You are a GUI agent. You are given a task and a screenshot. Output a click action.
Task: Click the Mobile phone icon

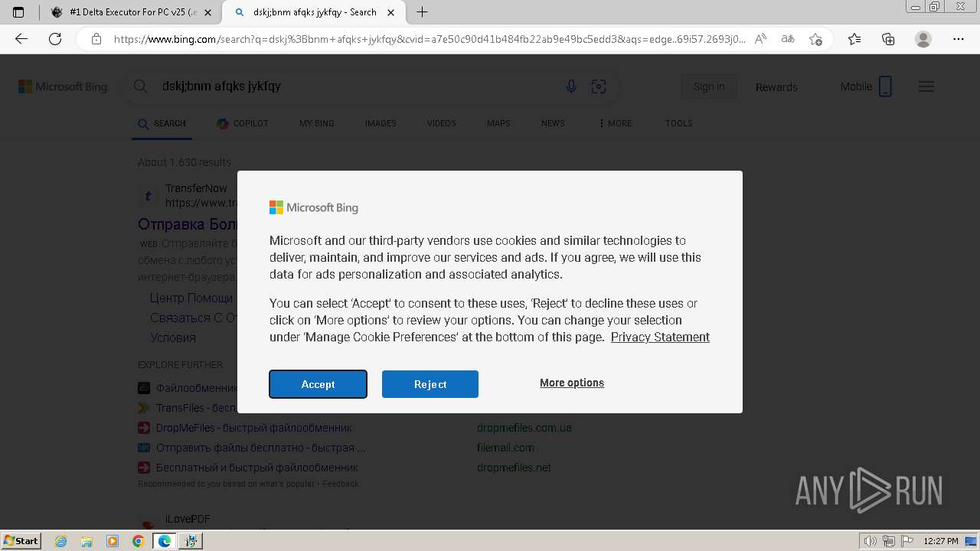click(885, 86)
